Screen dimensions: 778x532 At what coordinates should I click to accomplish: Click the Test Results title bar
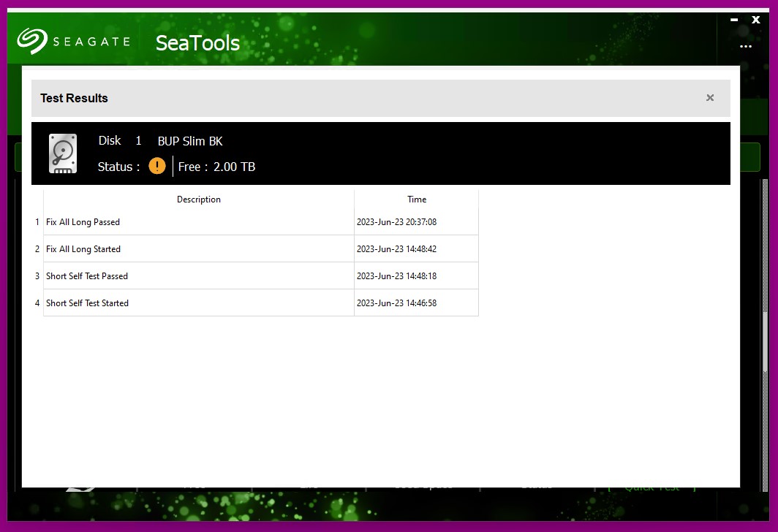366,98
